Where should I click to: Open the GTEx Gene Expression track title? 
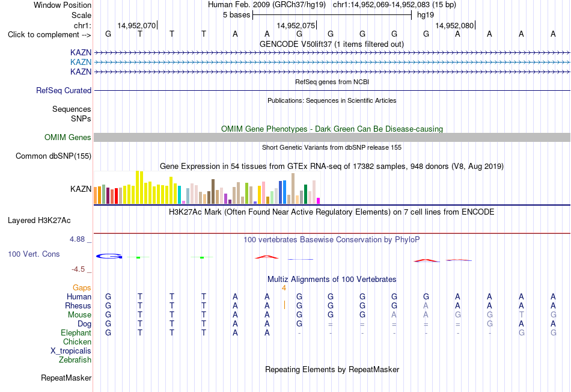pyautogui.click(x=332, y=166)
